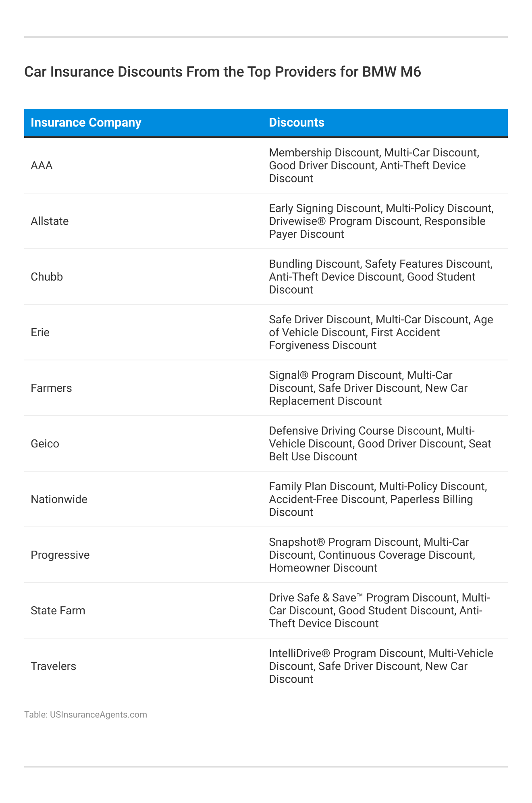Select the Nationwide company cell
The height and width of the screenshot is (803, 532).
pyautogui.click(x=59, y=499)
